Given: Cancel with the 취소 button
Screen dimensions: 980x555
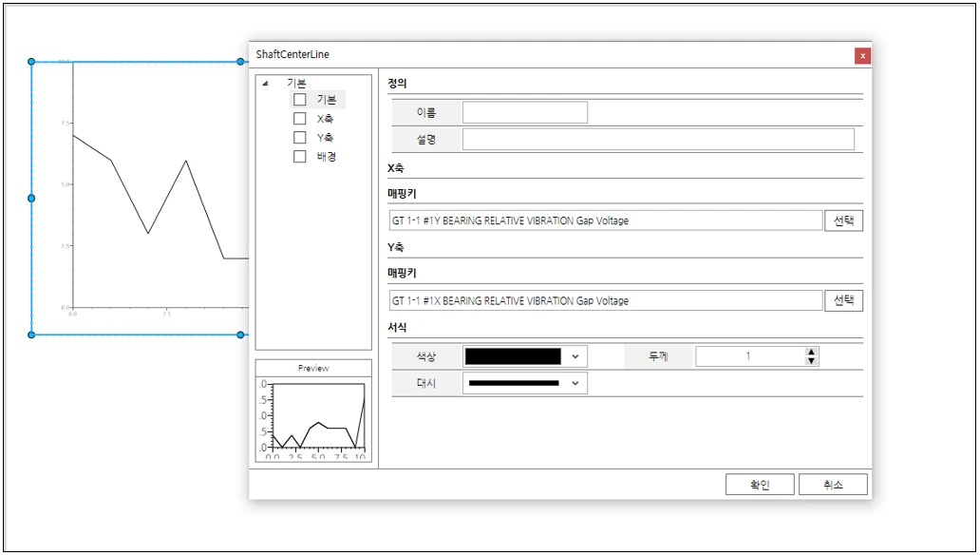Looking at the screenshot, I should 833,485.
